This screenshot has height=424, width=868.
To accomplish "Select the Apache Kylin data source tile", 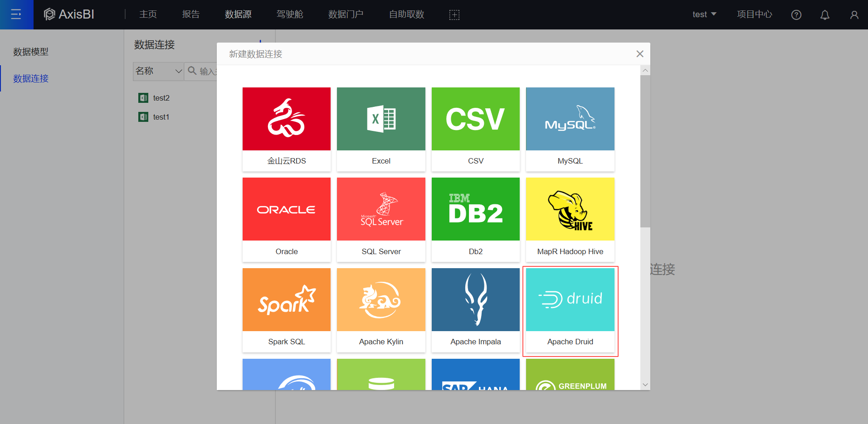I will pyautogui.click(x=381, y=310).
